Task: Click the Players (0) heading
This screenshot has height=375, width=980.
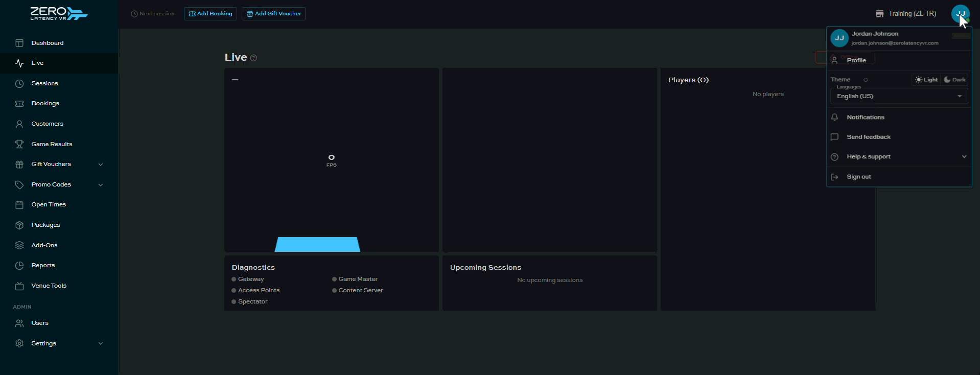Action: click(688, 80)
